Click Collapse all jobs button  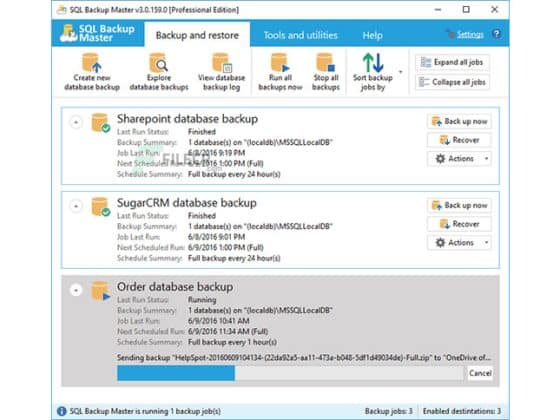(452, 82)
